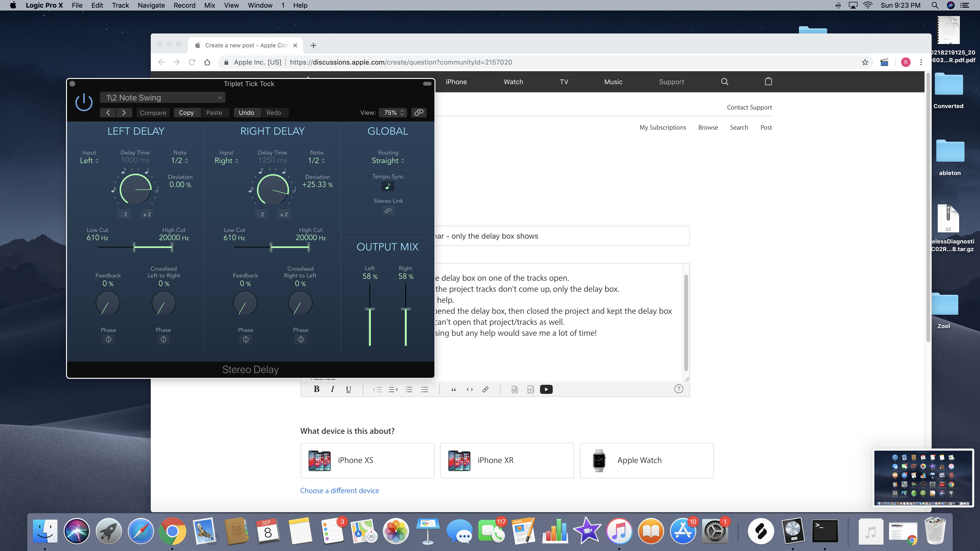Click the blockquote icon in editor toolbar
This screenshot has width=980, height=551.
[x=453, y=389]
